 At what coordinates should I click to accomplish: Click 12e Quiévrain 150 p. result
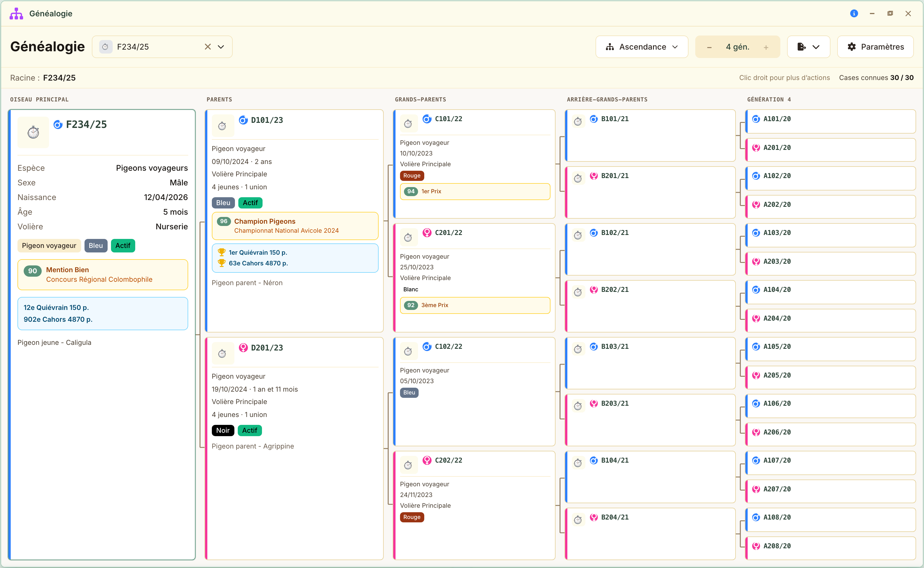pos(56,308)
